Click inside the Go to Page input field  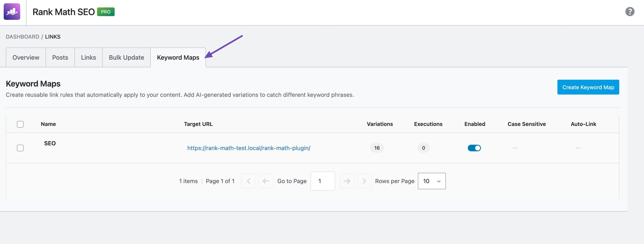pos(323,181)
